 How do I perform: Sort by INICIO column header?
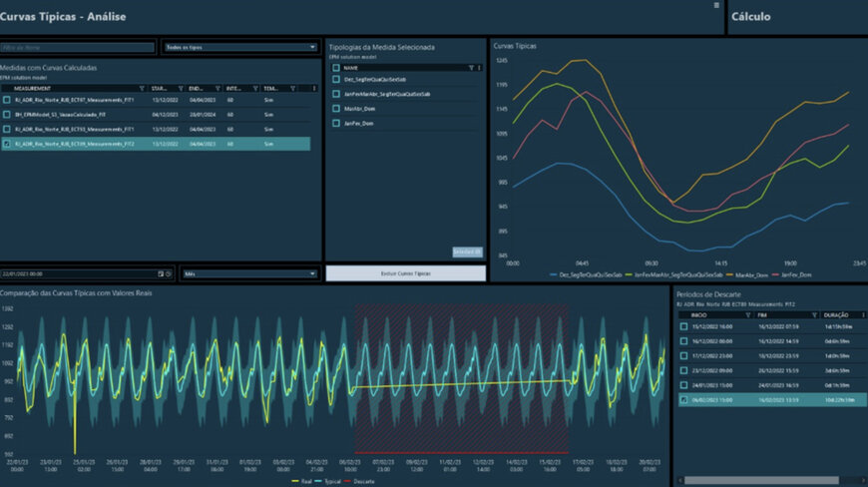click(698, 315)
